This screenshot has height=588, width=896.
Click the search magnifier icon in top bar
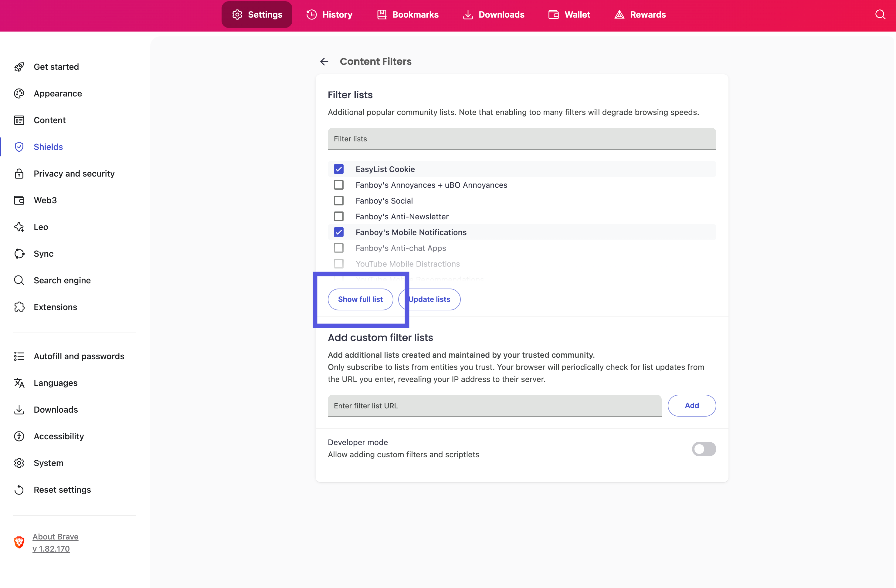[880, 15]
